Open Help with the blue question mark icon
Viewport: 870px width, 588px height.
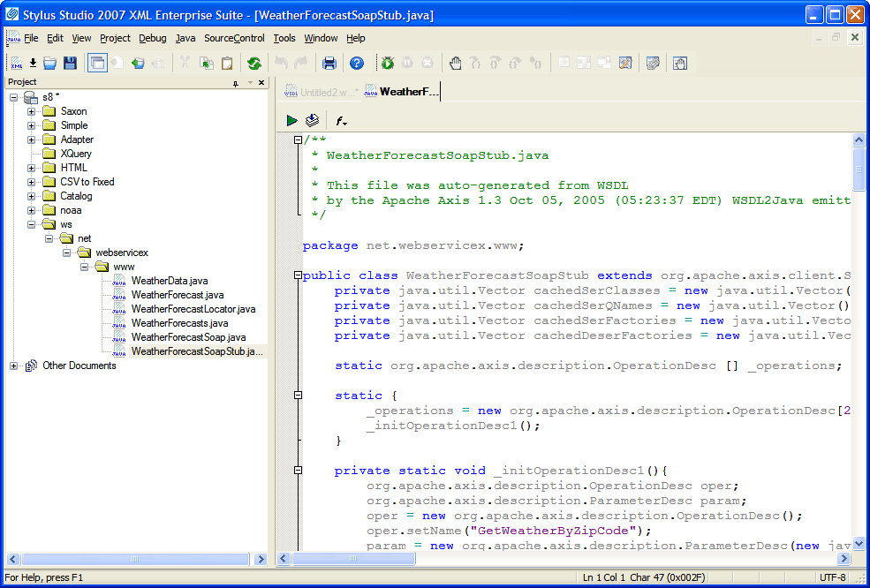357,64
